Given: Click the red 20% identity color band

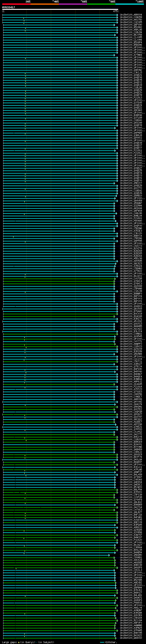Looking at the screenshot, I should [x=16, y=4].
